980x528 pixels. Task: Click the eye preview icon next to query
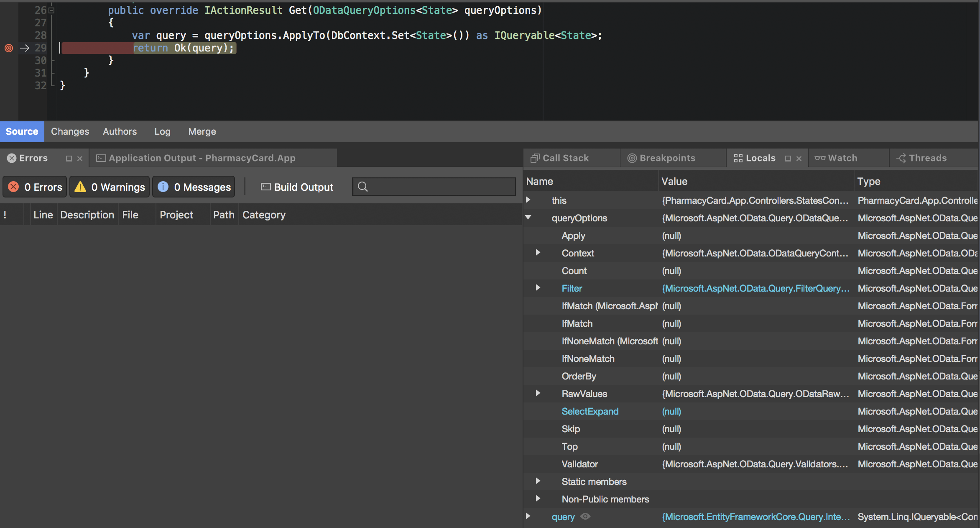coord(585,516)
